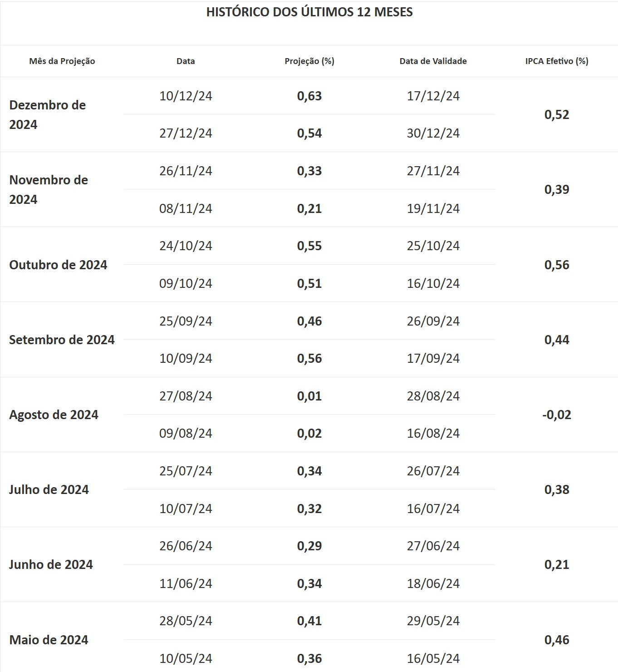Click the 'Data de Validade' column header

coord(433,61)
